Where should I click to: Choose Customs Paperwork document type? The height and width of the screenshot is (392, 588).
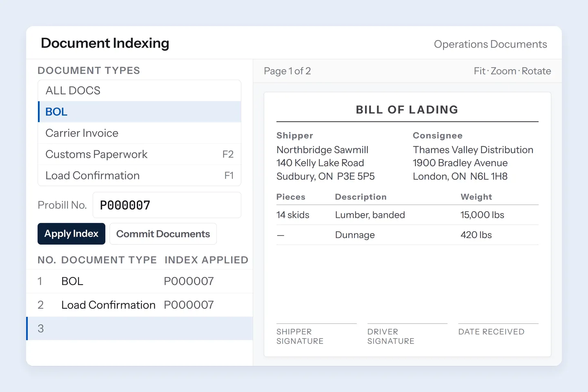(139, 154)
